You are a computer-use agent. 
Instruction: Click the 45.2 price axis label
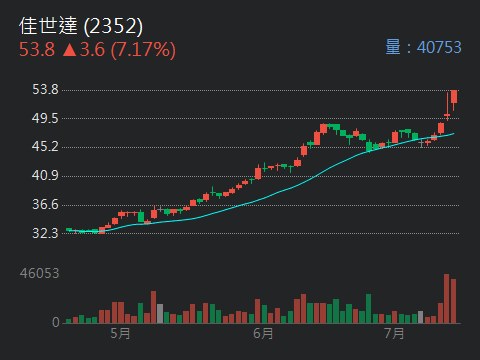click(45, 147)
